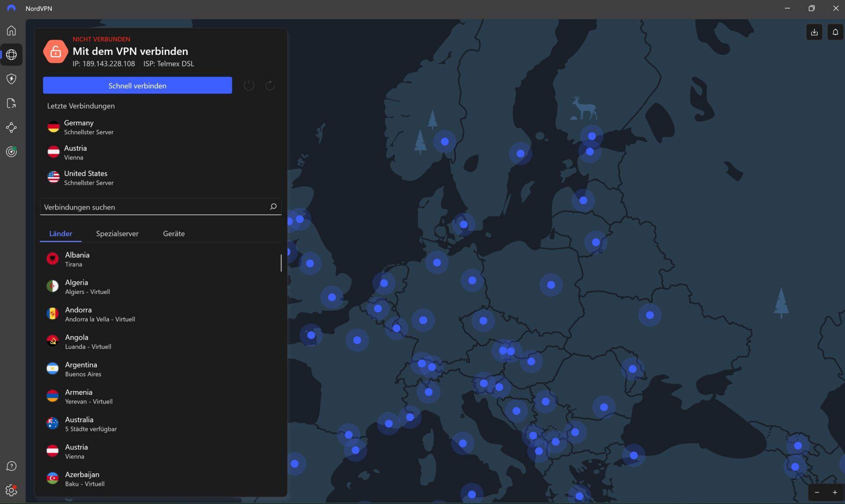Minimize the NordVPN window
This screenshot has height=504, width=845.
(787, 8)
